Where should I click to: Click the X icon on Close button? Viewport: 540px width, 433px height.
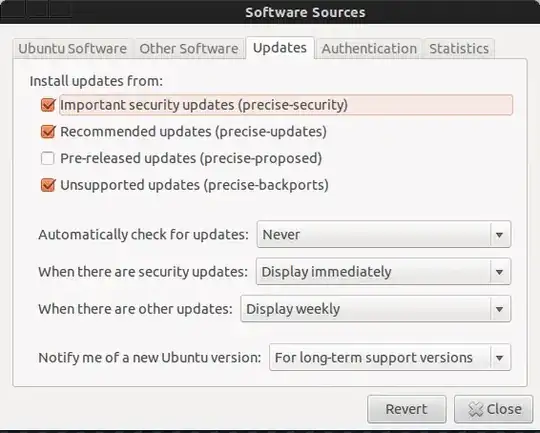[476, 409]
